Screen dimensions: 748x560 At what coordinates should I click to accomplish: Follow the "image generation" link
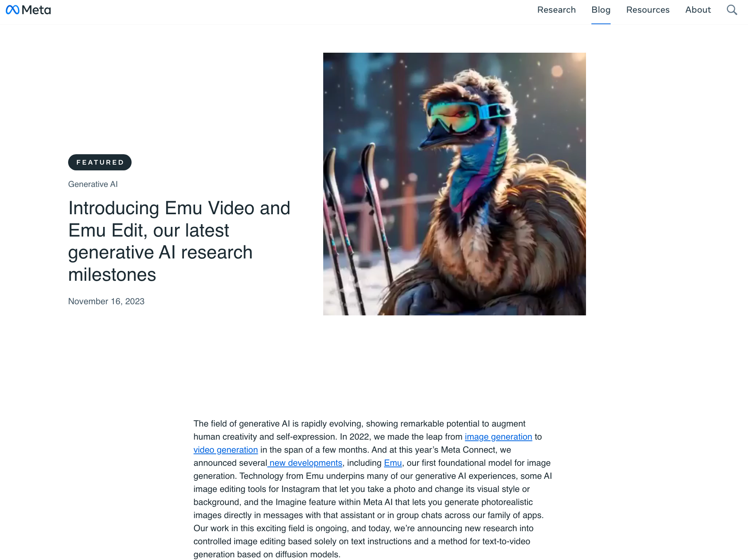tap(498, 437)
